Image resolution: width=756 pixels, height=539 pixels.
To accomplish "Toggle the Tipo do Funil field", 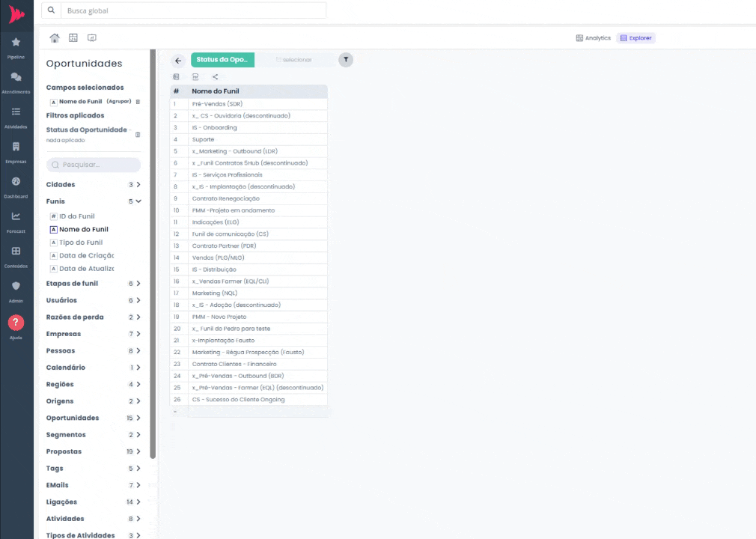I will click(80, 243).
